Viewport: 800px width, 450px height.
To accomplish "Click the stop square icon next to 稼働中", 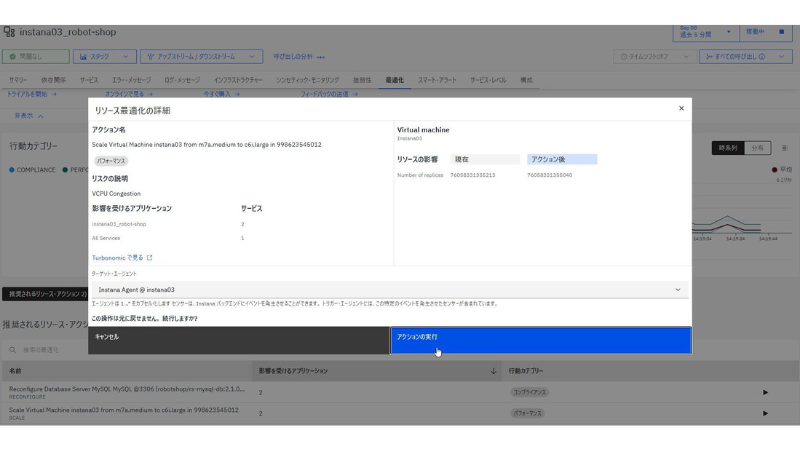I will 781,32.
